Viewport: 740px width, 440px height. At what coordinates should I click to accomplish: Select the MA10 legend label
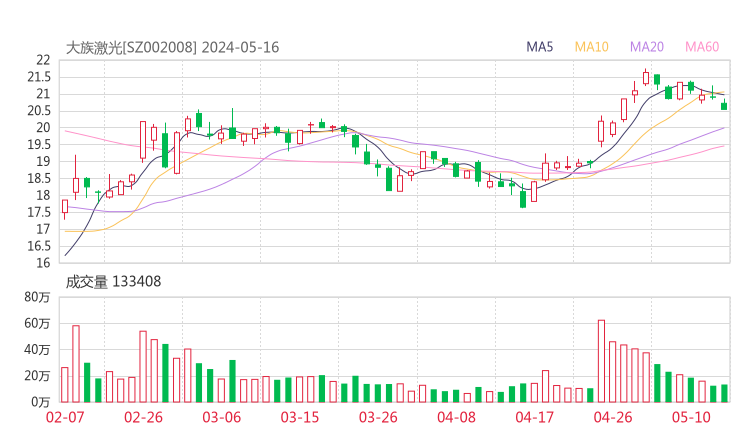click(591, 47)
